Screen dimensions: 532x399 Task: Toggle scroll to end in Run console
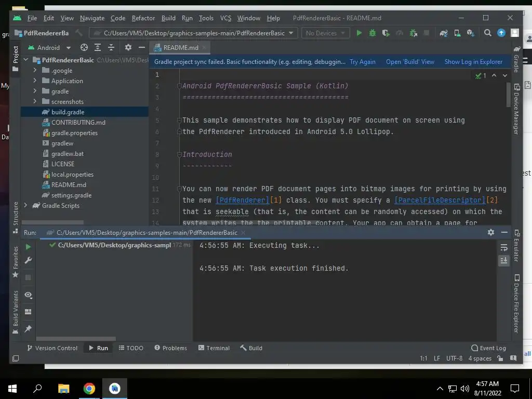click(x=504, y=261)
